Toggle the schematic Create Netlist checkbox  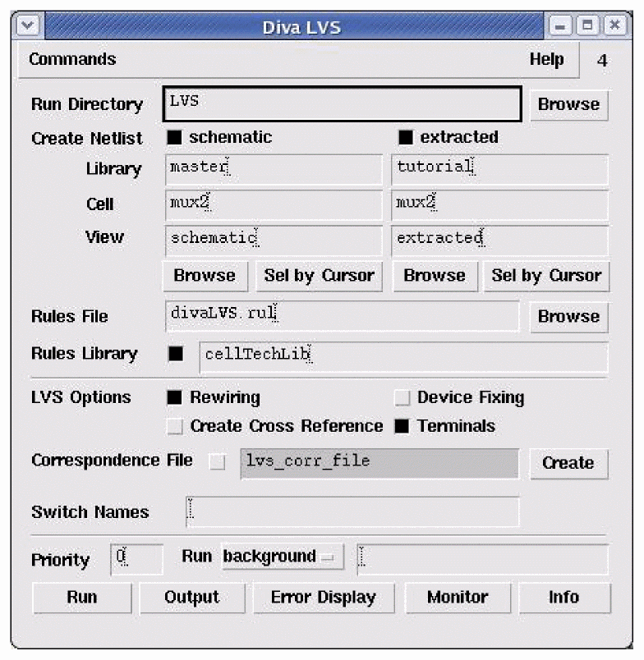click(x=174, y=137)
